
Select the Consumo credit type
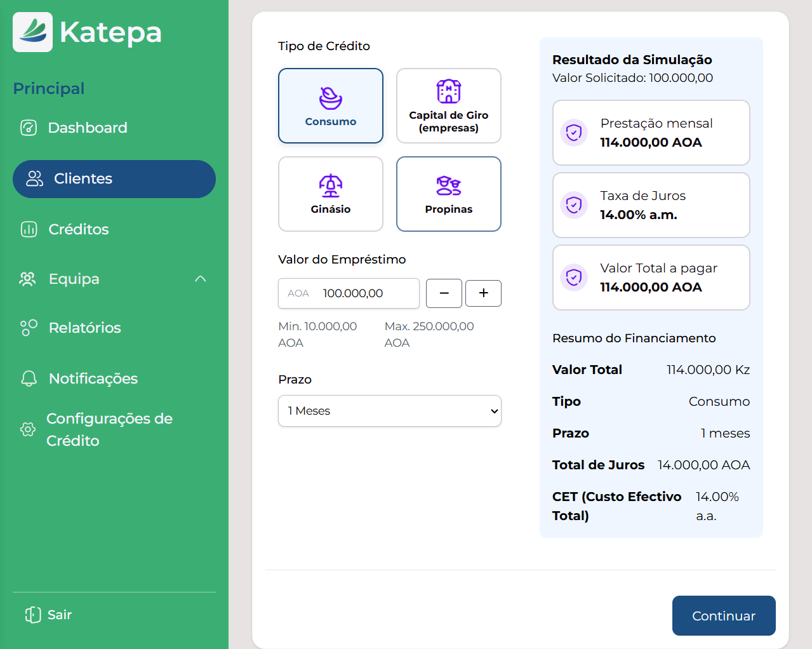coord(330,105)
